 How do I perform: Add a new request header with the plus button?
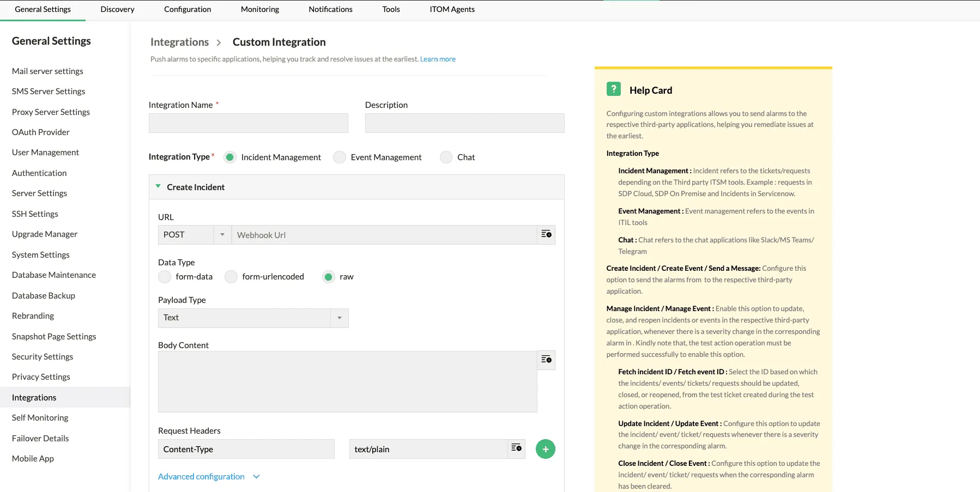(x=545, y=449)
